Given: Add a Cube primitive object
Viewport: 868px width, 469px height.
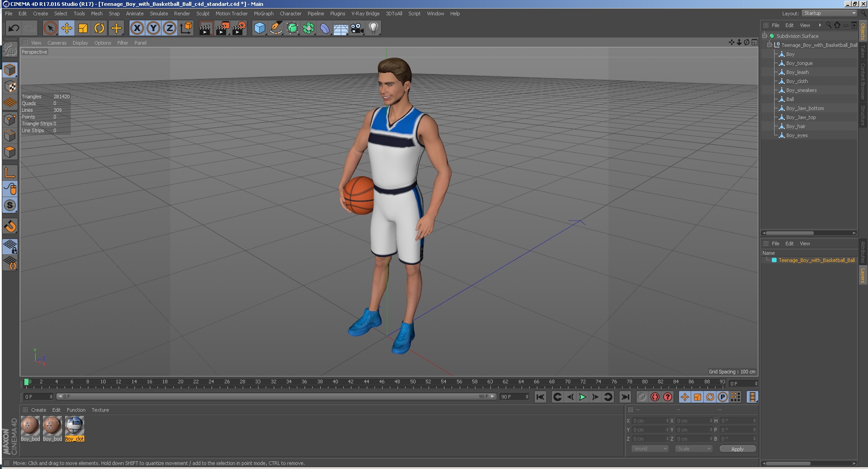Looking at the screenshot, I should tap(259, 28).
